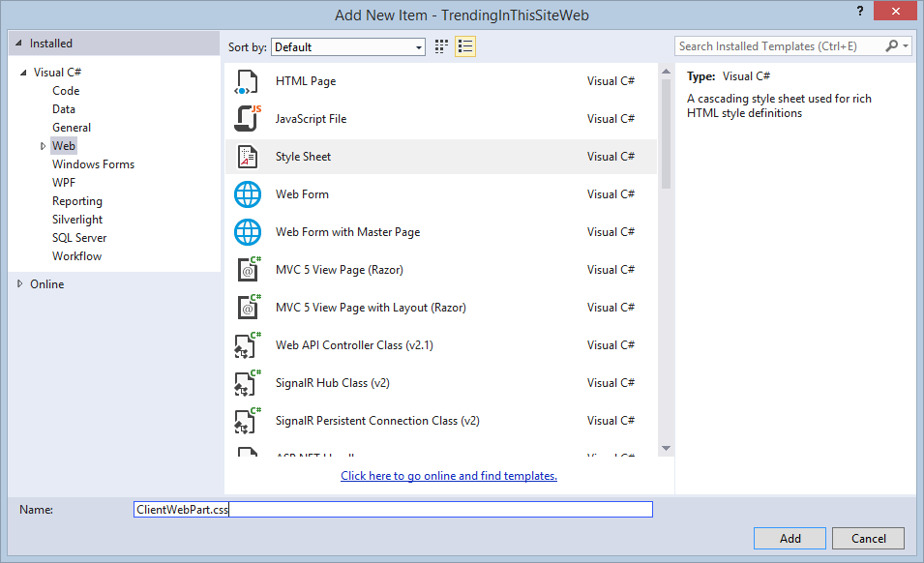Select SignalR Hub Class icon

pos(248,383)
